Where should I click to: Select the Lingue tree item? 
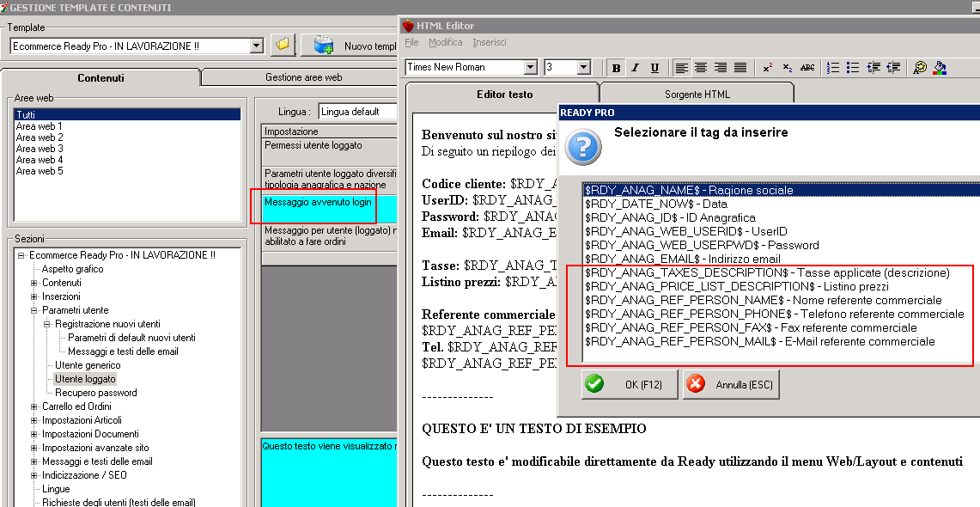pos(56,489)
